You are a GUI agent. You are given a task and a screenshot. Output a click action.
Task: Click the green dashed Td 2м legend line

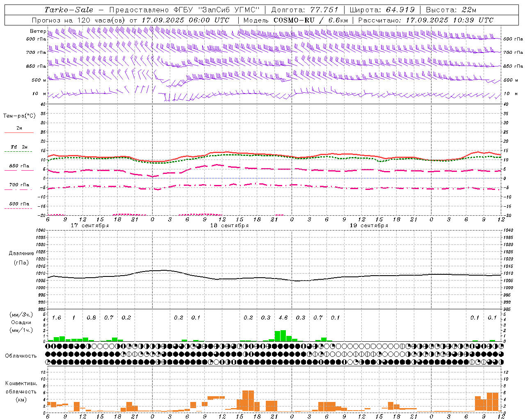(18, 151)
